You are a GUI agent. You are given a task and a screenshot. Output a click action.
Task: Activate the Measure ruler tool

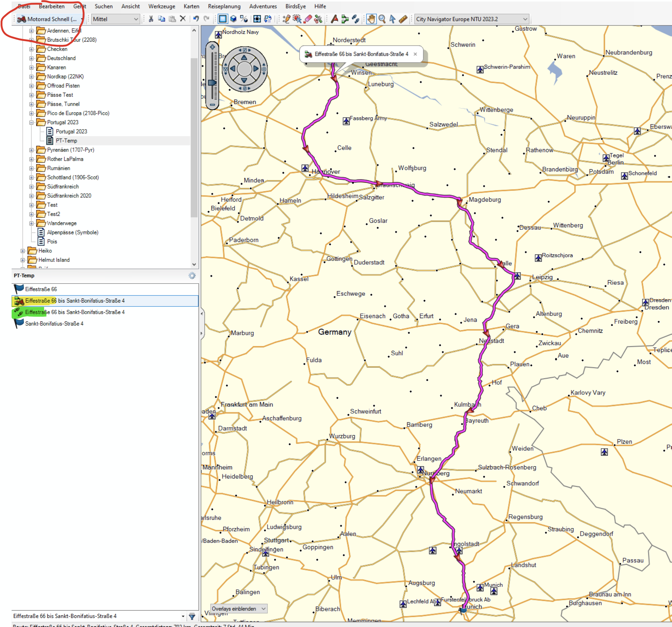pos(403,19)
